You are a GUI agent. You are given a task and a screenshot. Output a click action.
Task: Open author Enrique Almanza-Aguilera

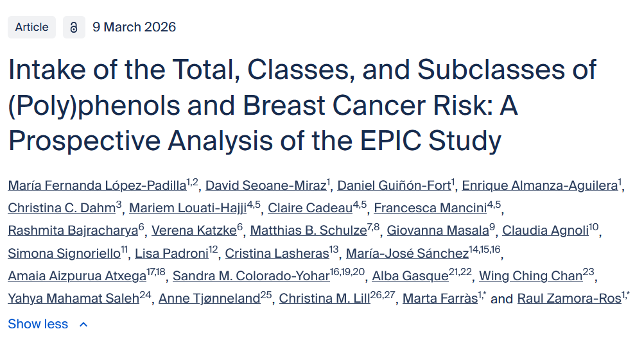coord(539,186)
